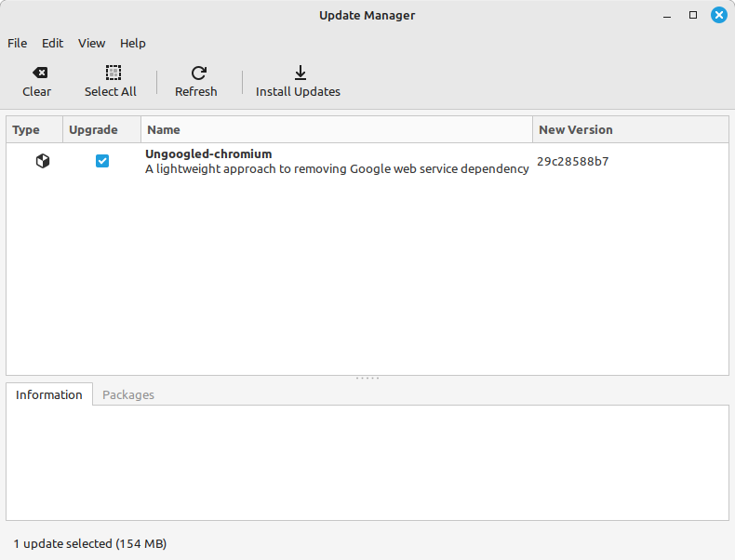The height and width of the screenshot is (560, 735).
Task: Sort by the Upgrade column header
Action: pos(101,130)
